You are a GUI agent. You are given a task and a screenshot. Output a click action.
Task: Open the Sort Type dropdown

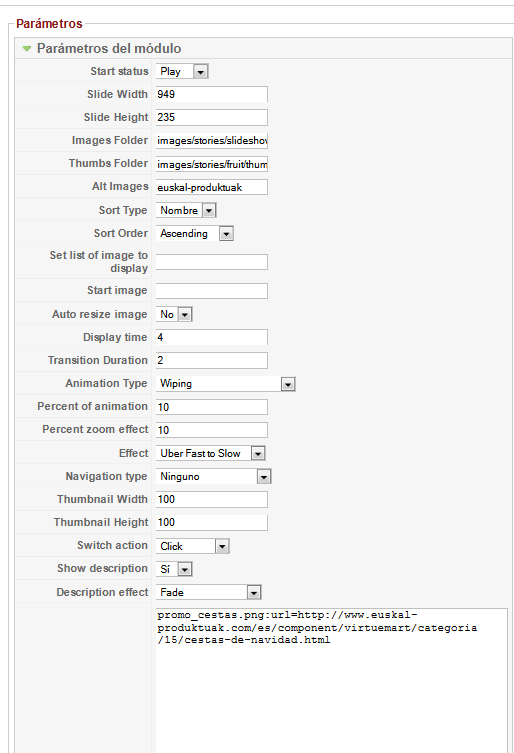[x=186, y=210]
